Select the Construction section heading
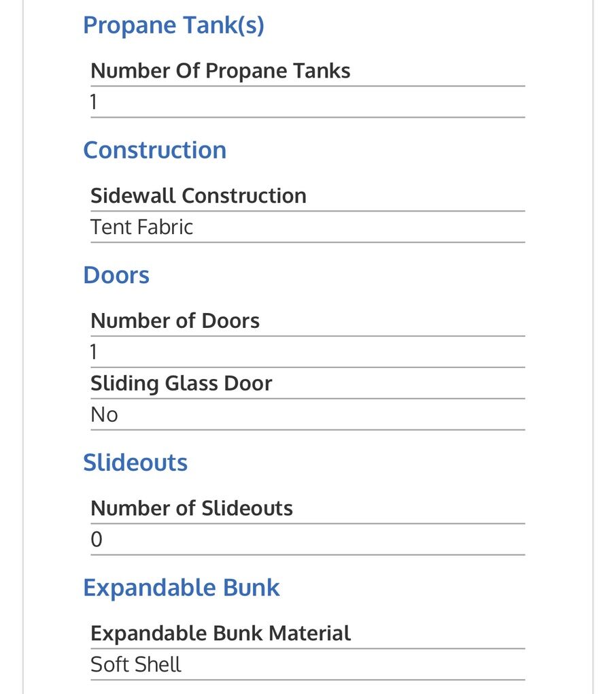The height and width of the screenshot is (694, 616). (154, 150)
